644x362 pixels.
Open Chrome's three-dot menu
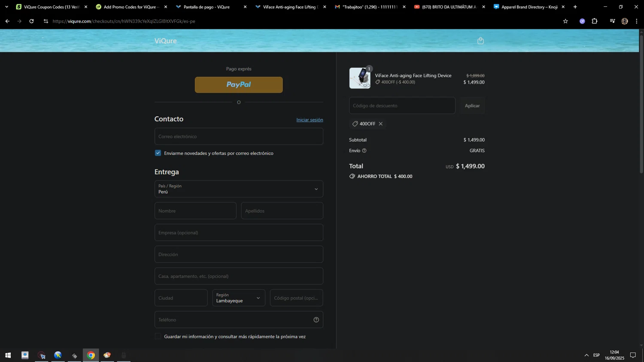tap(637, 21)
